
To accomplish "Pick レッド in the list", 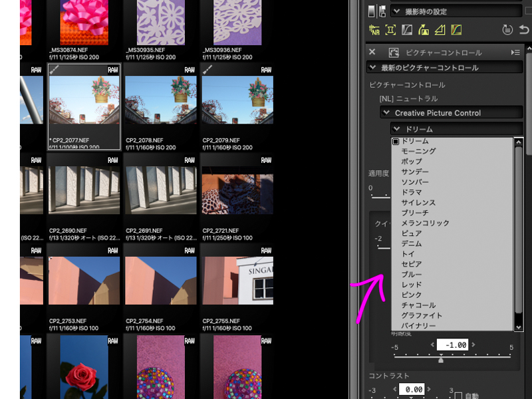I will (453, 285).
